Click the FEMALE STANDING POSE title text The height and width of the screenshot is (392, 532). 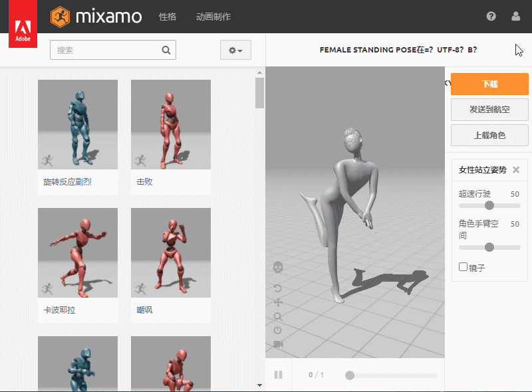pyautogui.click(x=368, y=50)
